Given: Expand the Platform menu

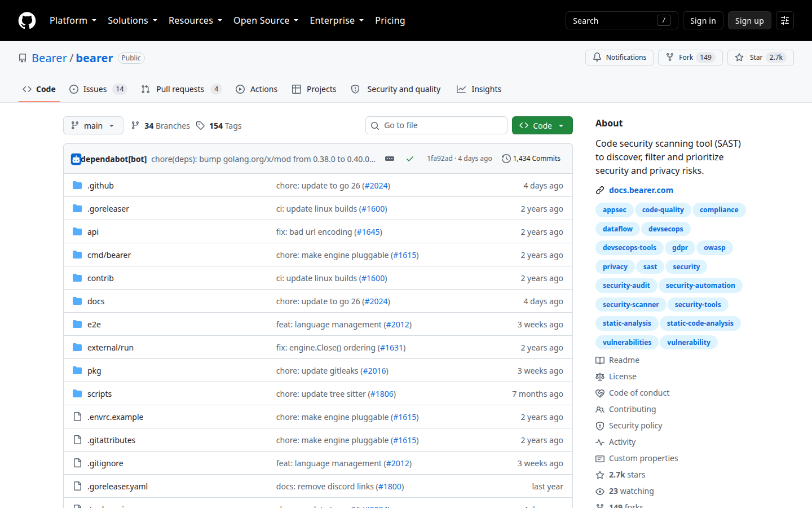Looking at the screenshot, I should click(73, 20).
